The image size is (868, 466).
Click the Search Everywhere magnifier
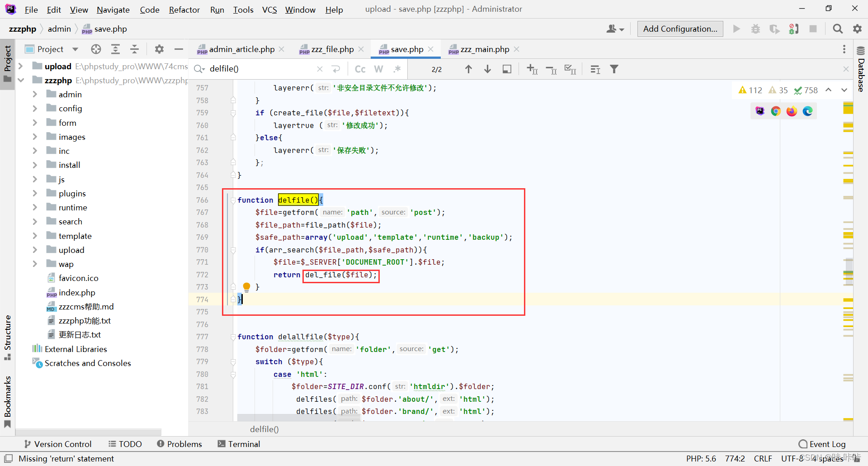837,29
